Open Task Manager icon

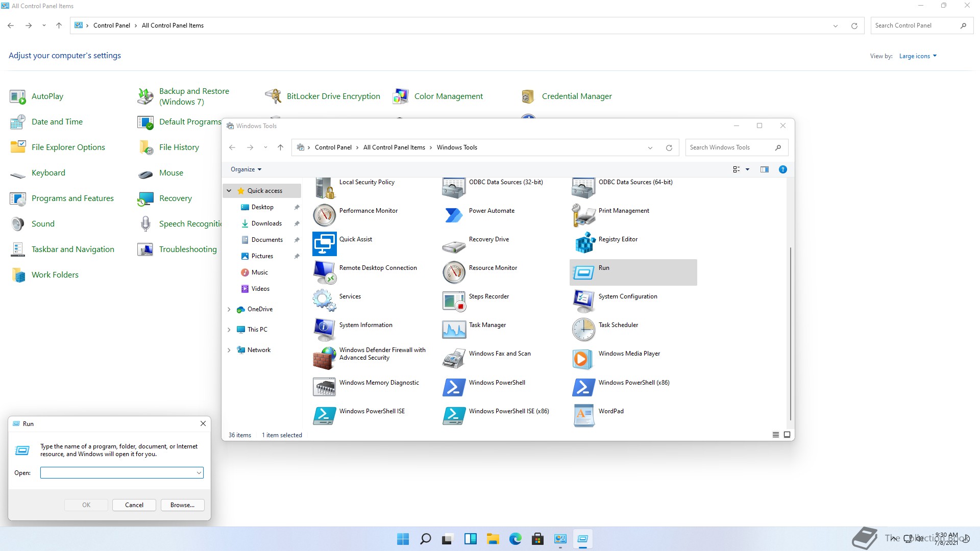pyautogui.click(x=454, y=329)
